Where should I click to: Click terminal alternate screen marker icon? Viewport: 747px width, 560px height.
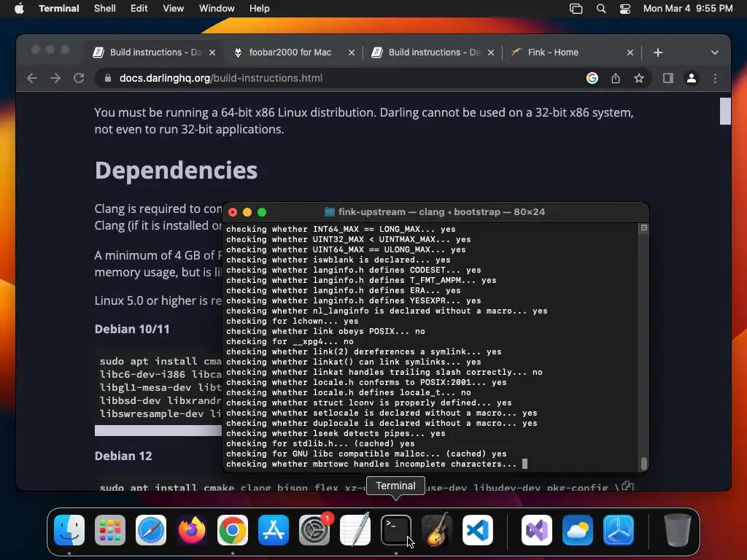coord(644,228)
